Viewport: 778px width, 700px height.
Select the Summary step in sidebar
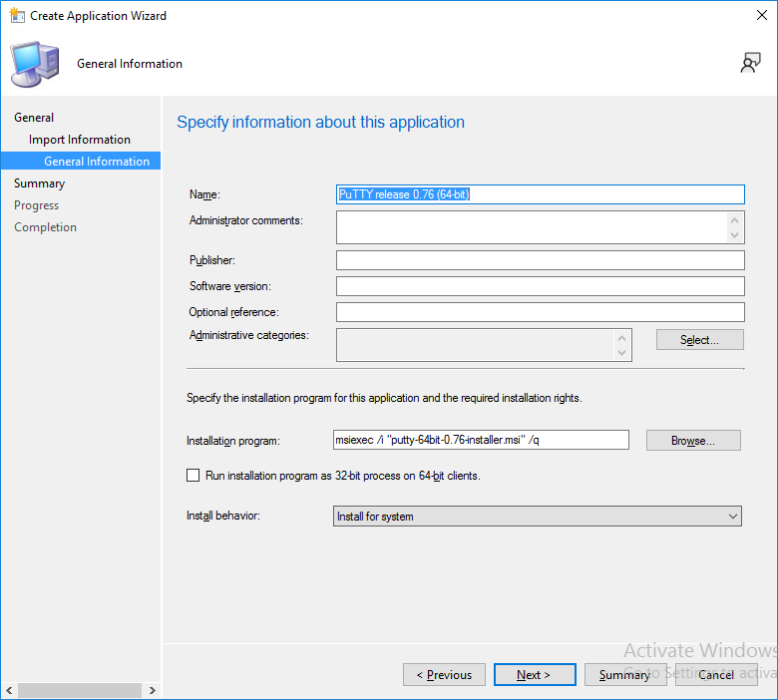[39, 183]
